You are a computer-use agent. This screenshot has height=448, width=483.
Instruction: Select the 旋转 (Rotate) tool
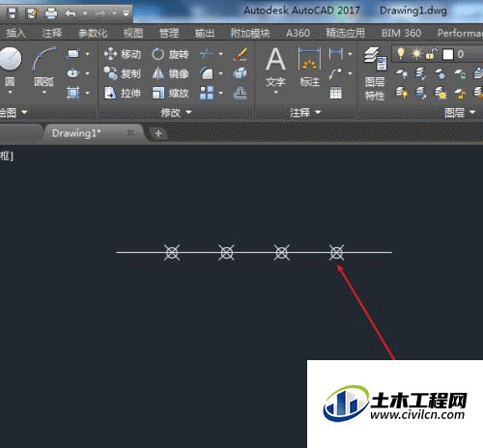tap(170, 54)
